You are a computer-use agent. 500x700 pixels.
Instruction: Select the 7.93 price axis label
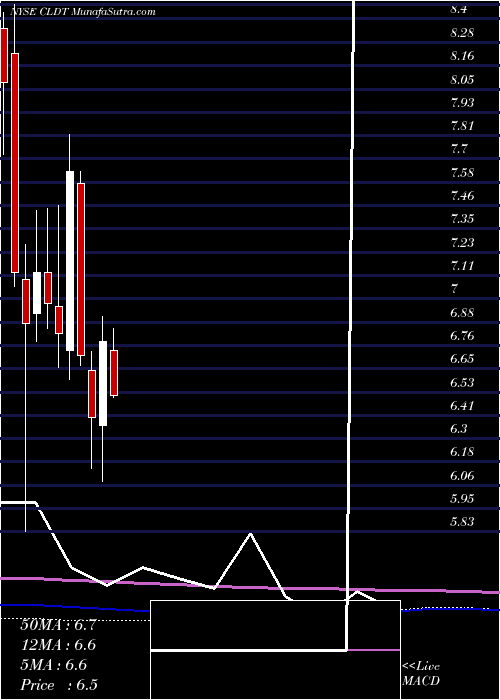462,103
